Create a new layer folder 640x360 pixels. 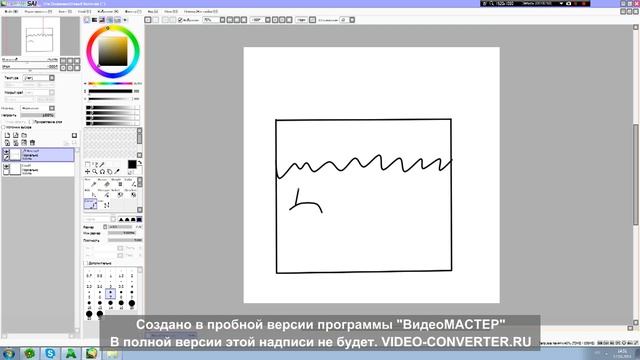(x=24, y=135)
